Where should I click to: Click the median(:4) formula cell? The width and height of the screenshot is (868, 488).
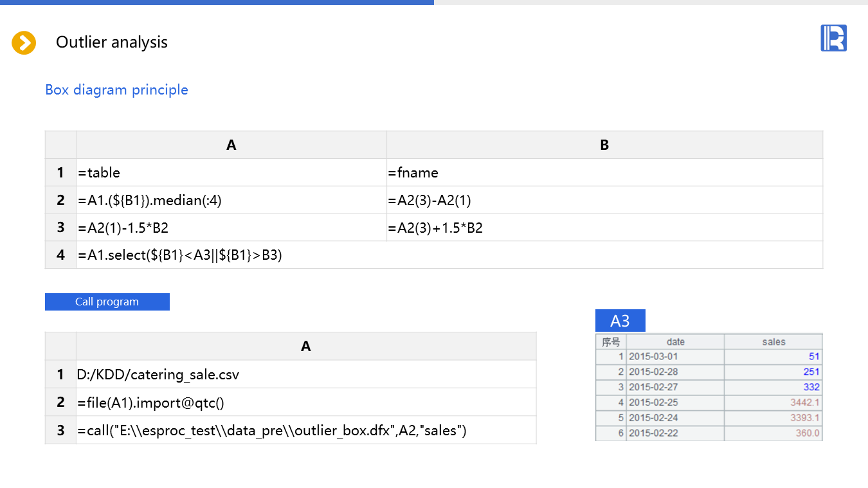pos(231,200)
